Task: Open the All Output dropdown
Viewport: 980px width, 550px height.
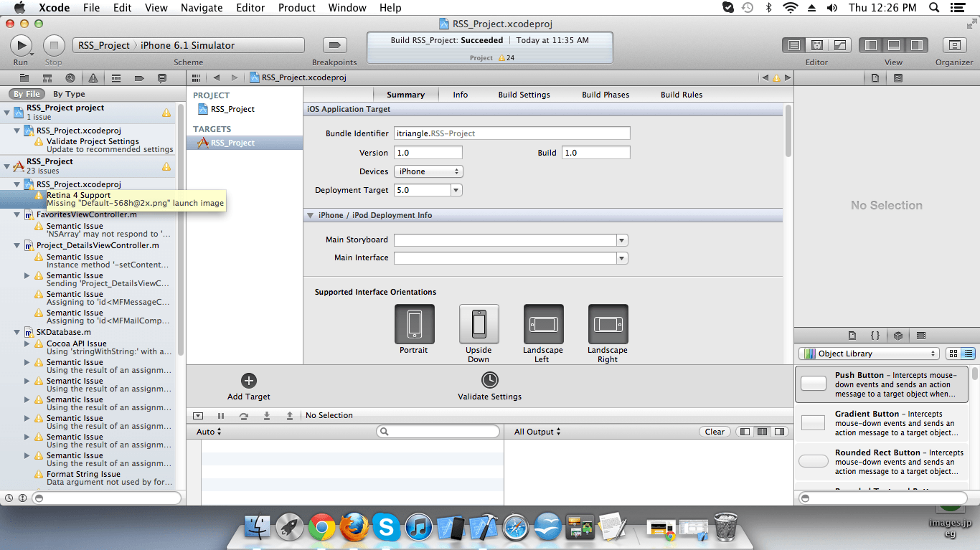Action: [537, 432]
